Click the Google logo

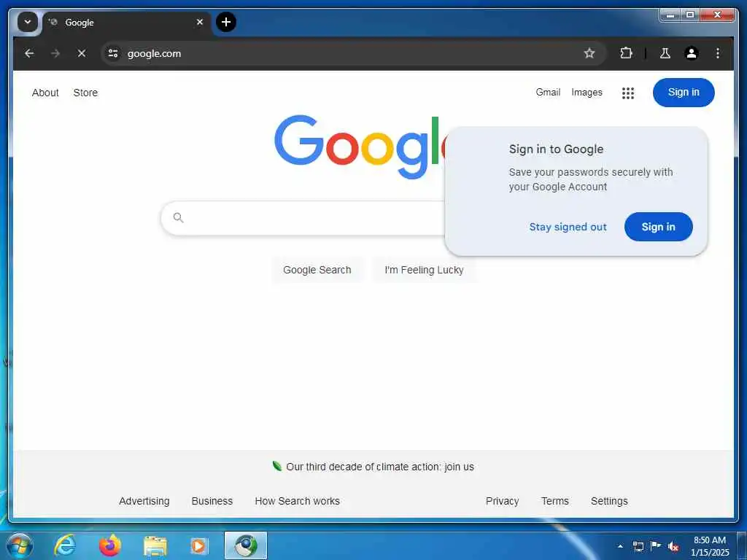point(359,147)
